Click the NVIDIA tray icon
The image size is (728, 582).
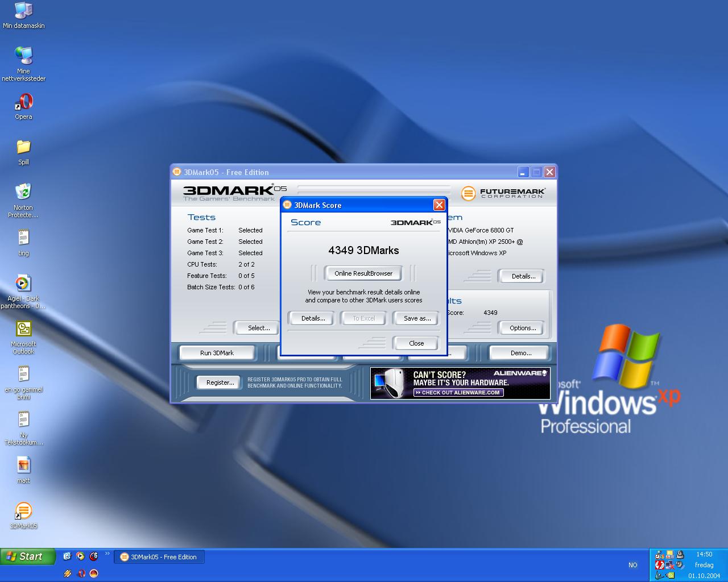tap(671, 575)
